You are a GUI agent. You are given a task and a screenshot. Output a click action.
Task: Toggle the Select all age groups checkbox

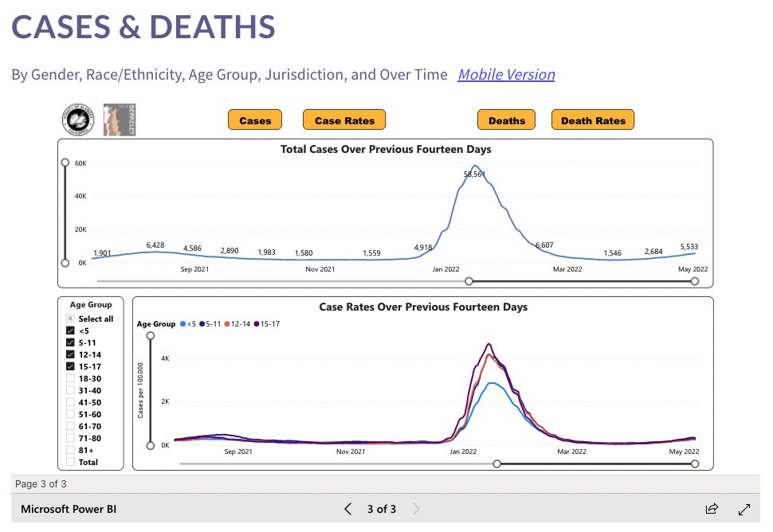(x=71, y=319)
